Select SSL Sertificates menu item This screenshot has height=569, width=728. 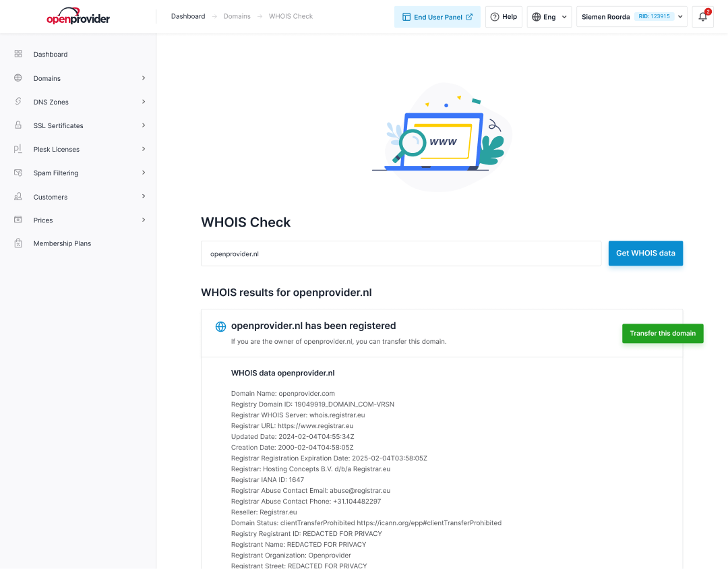pos(59,125)
